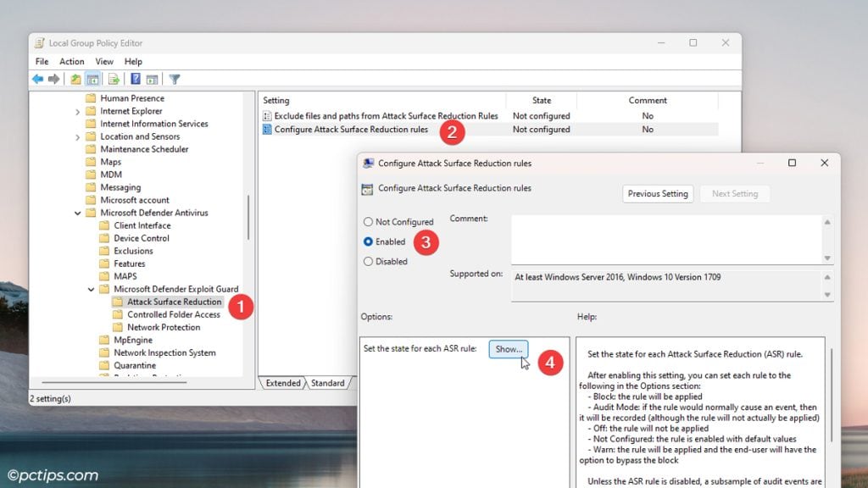Open the Action menu
This screenshot has height=488, width=868.
click(x=70, y=61)
